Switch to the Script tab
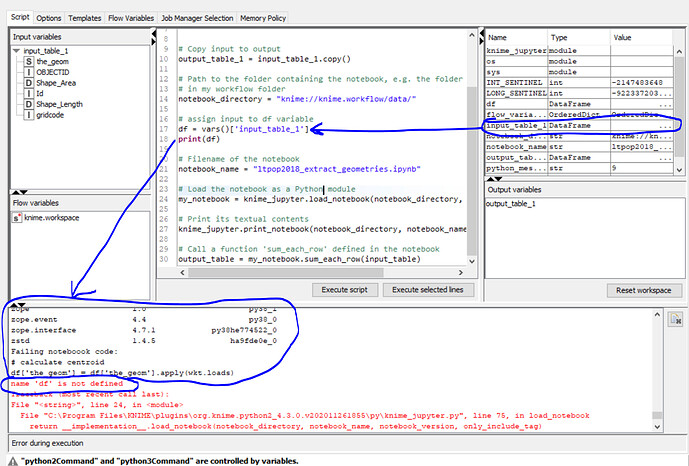The width and height of the screenshot is (689, 466). point(20,17)
